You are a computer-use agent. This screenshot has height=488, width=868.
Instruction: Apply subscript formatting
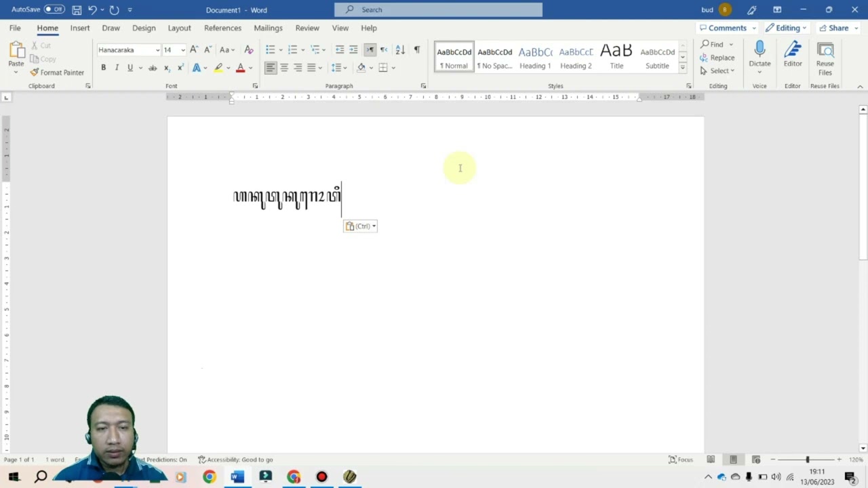point(167,68)
